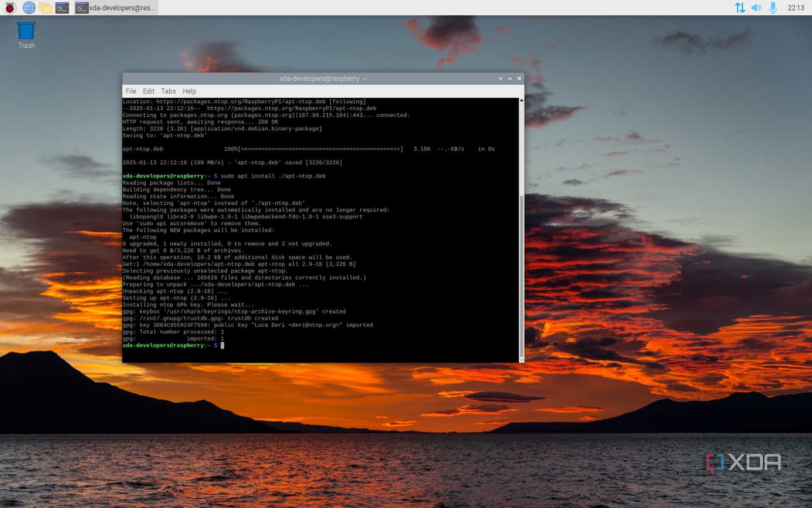The width and height of the screenshot is (812, 508).
Task: Open the File menu in the terminal
Action: click(130, 91)
